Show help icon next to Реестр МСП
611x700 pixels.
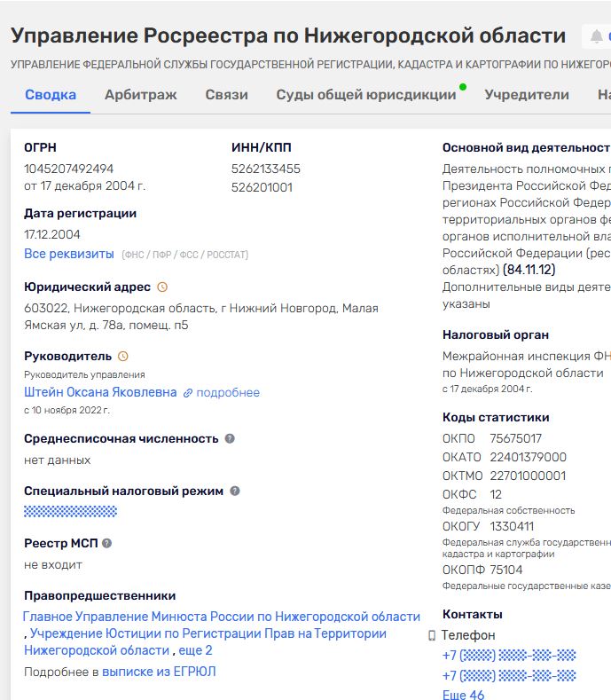106,543
